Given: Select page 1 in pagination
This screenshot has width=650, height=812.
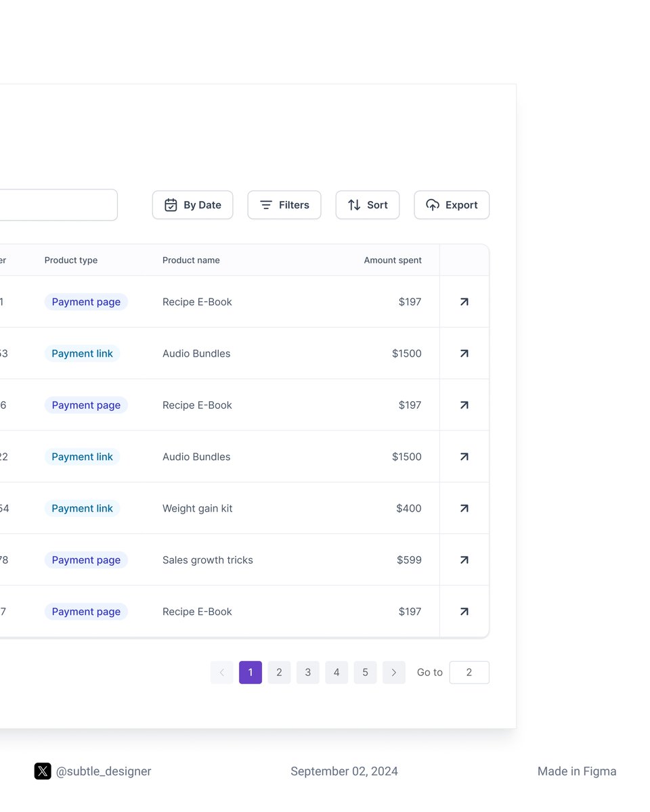Looking at the screenshot, I should [251, 673].
